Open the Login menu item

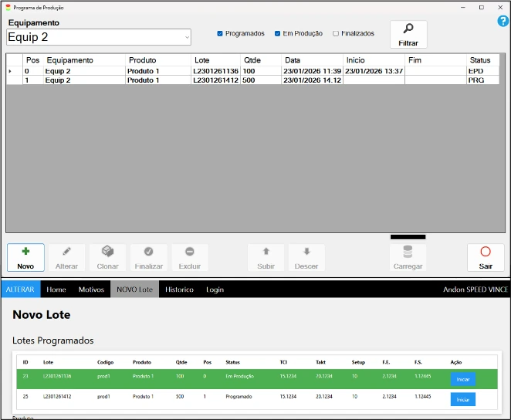coord(215,290)
